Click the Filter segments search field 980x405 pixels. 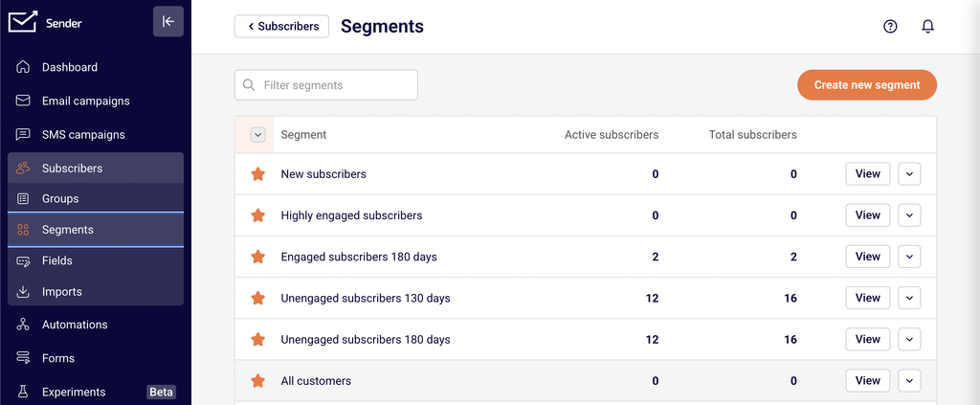(x=326, y=85)
